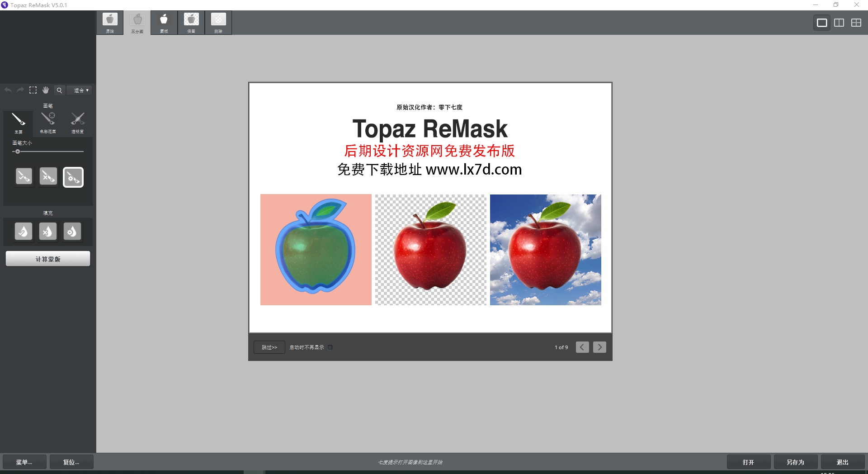Click 跳过>> to skip the tutorial
Image resolution: width=868 pixels, height=474 pixels.
coord(269,347)
